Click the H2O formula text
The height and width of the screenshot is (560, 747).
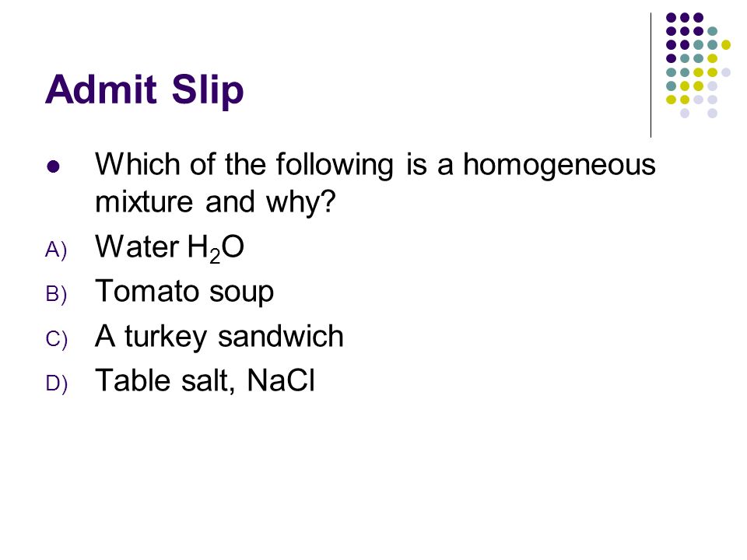click(x=216, y=248)
